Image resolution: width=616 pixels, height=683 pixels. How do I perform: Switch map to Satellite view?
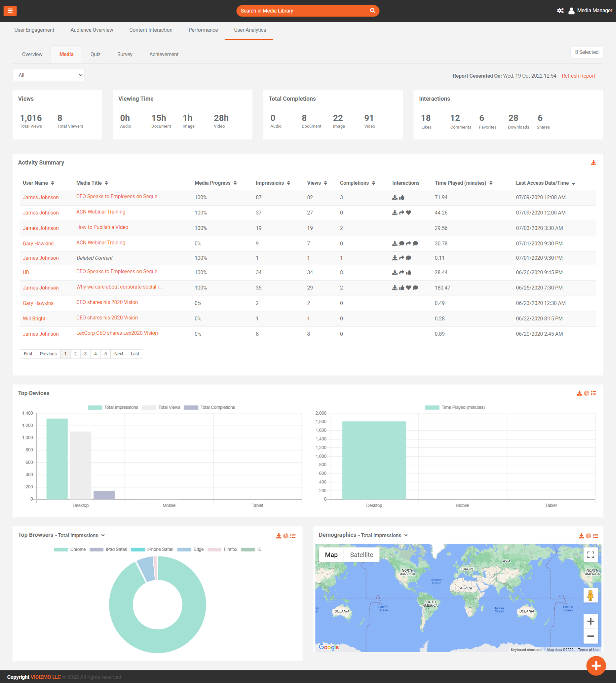tap(361, 555)
